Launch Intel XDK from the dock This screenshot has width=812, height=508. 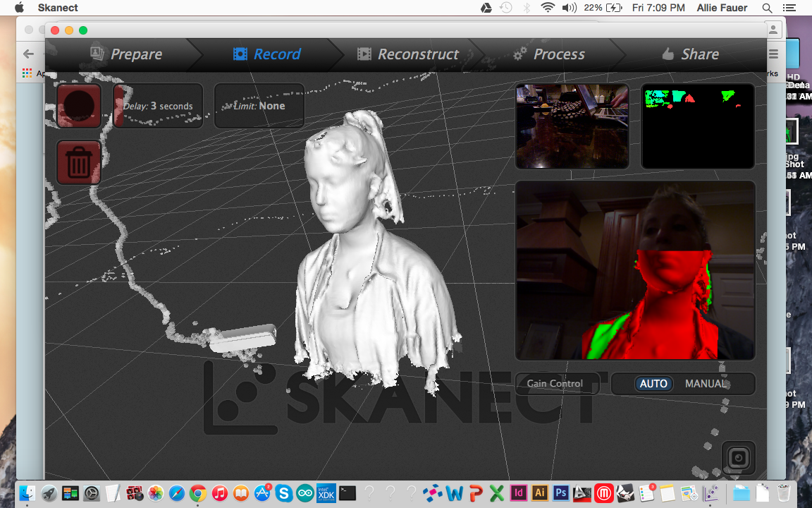(326, 493)
